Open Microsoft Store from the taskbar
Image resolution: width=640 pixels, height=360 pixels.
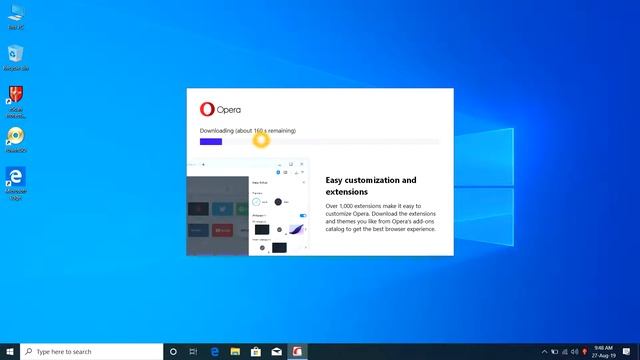(256, 351)
